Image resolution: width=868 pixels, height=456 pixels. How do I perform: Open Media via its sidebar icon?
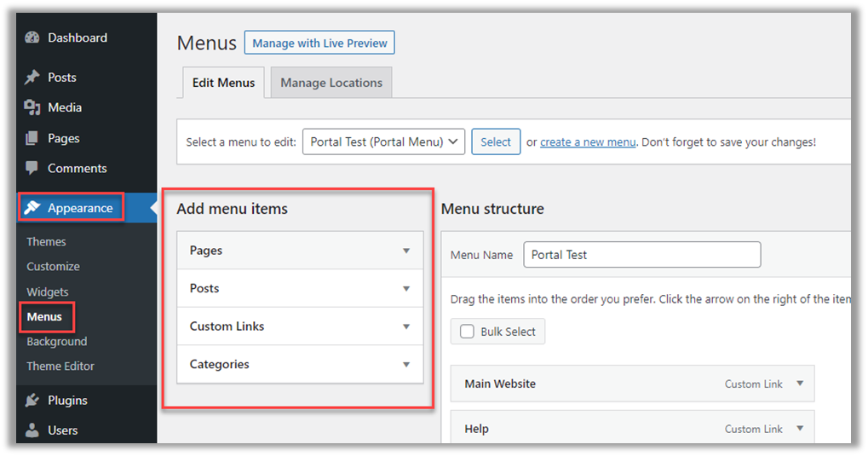32,107
